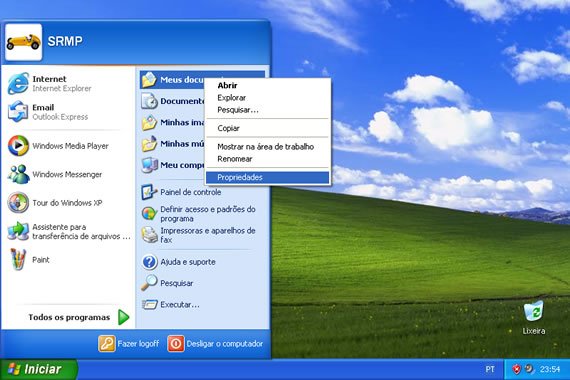Screen dimensions: 570x380
Task: Click the Meus documentos folder icon
Action: tap(149, 80)
